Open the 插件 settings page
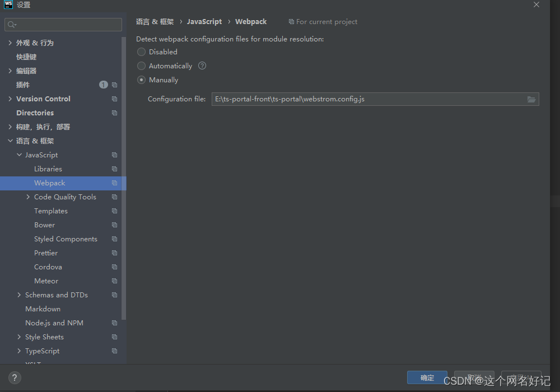560x392 pixels. click(x=23, y=85)
